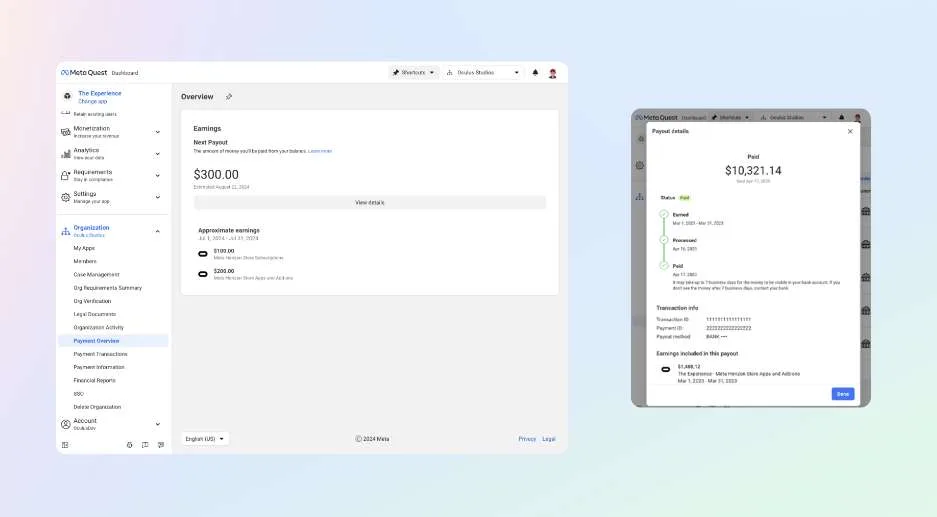
Task: Click the Change app link
Action: 93,101
